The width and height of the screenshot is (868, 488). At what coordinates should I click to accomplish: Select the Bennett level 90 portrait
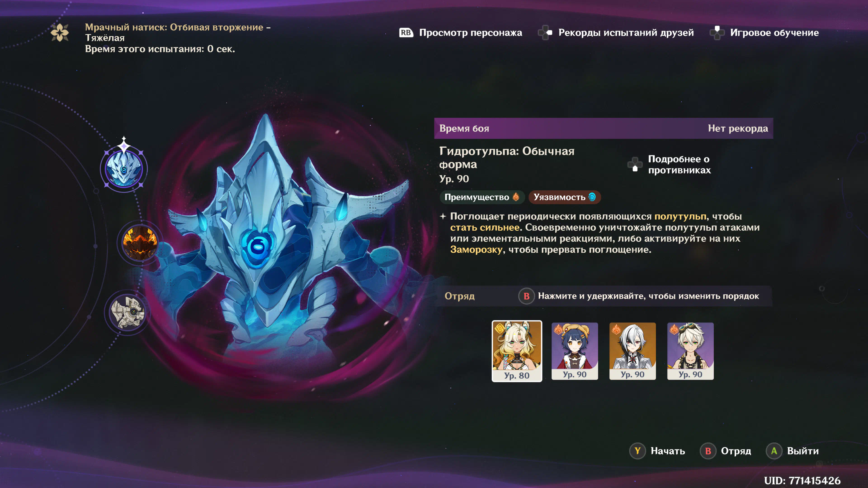tap(690, 351)
